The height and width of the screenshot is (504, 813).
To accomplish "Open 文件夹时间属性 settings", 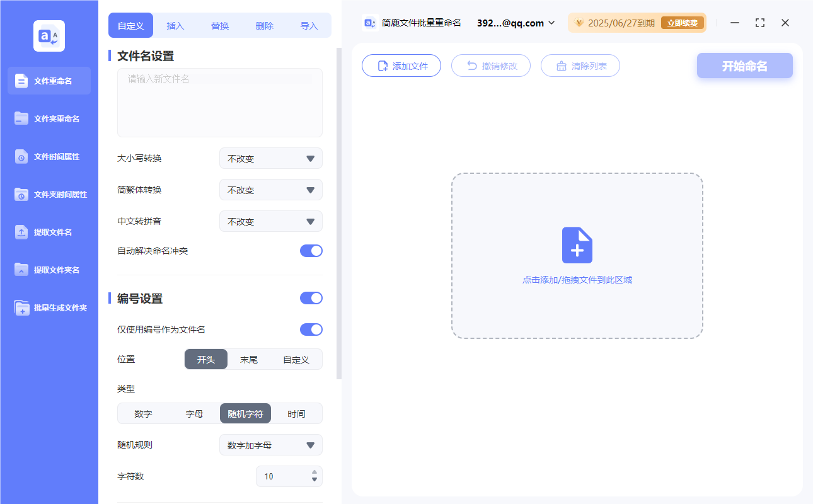I will (49, 194).
